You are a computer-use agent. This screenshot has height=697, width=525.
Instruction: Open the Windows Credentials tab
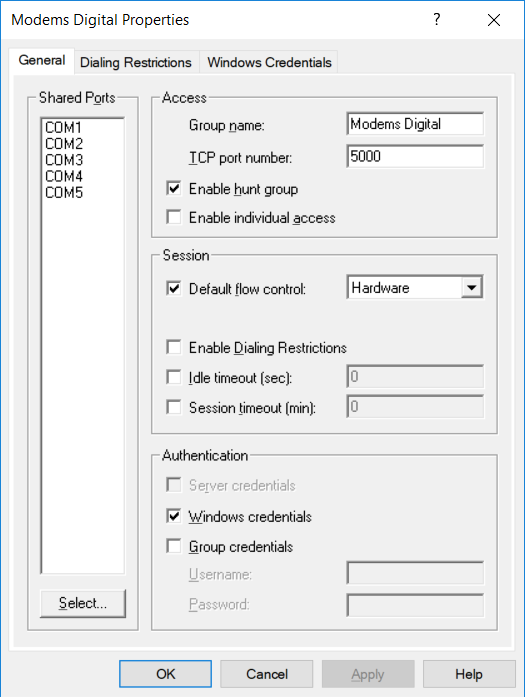(x=269, y=62)
